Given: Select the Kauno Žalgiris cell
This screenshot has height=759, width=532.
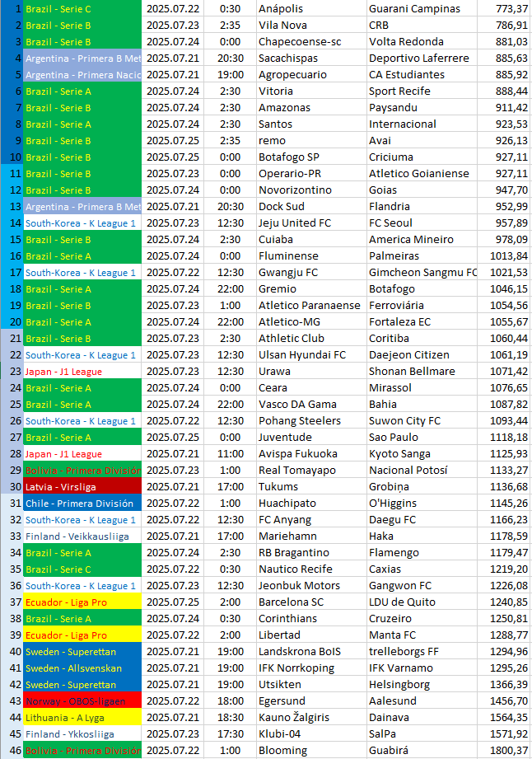Looking at the screenshot, I should click(311, 717).
